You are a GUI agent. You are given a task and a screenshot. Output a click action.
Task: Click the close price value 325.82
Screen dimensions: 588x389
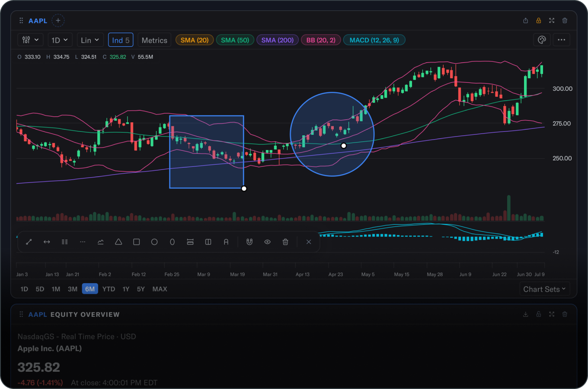(x=118, y=57)
